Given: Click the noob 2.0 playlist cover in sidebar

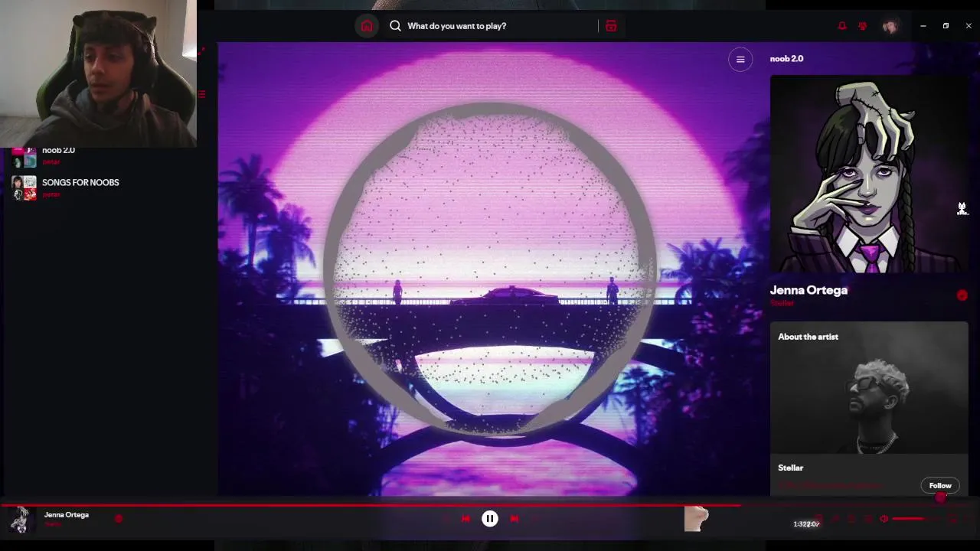Looking at the screenshot, I should point(24,157).
